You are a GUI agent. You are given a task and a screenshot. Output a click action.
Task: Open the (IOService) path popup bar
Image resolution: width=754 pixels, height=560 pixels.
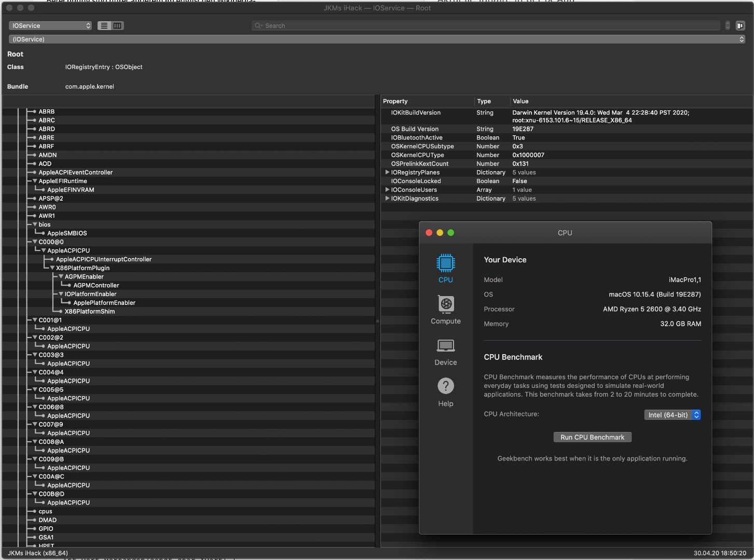(377, 39)
